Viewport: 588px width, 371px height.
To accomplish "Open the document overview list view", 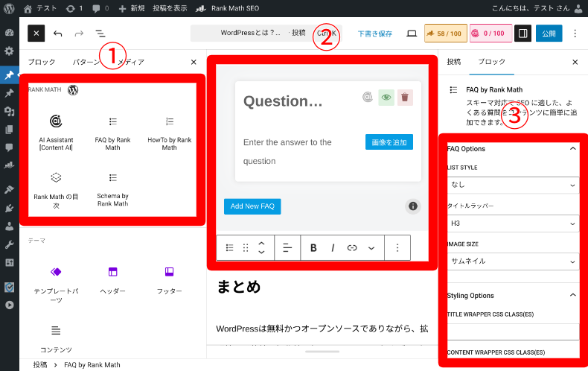I will pyautogui.click(x=100, y=34).
